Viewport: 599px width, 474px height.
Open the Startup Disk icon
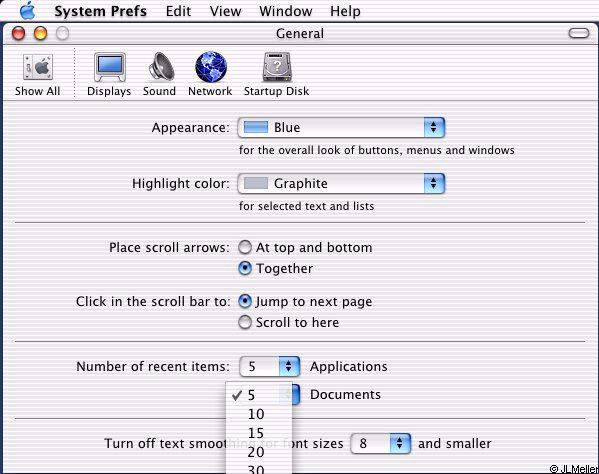tap(277, 67)
